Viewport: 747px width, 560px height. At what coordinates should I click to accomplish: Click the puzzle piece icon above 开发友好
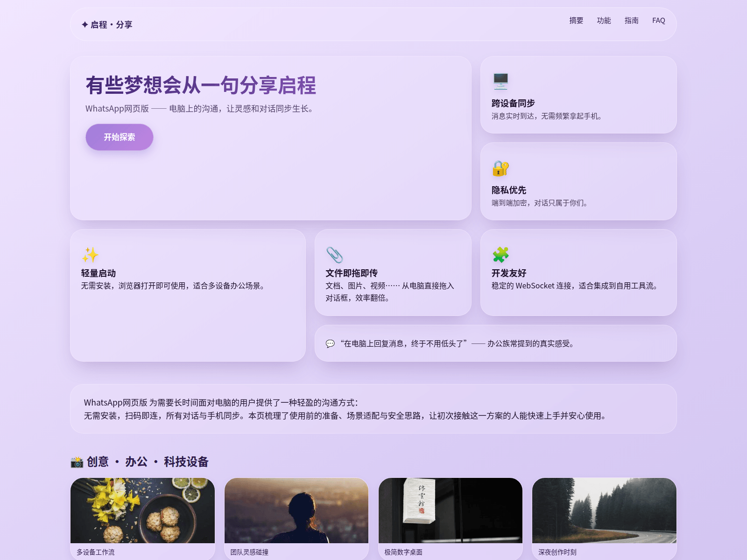(500, 255)
